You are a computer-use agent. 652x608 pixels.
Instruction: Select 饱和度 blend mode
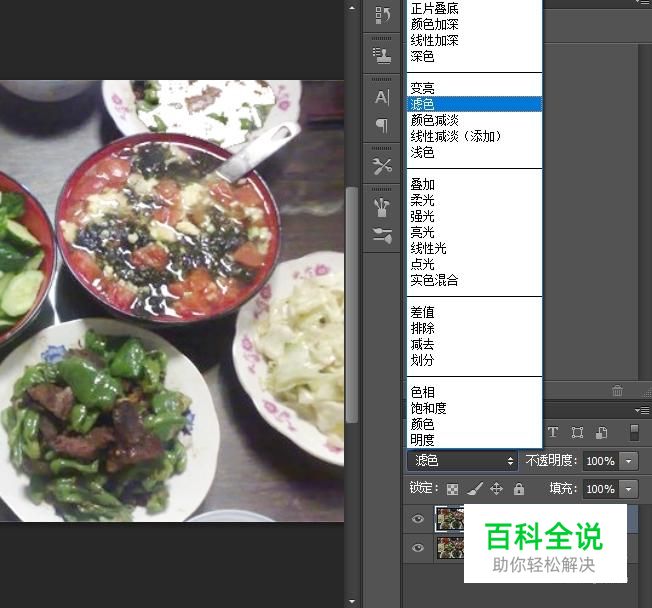[474, 408]
